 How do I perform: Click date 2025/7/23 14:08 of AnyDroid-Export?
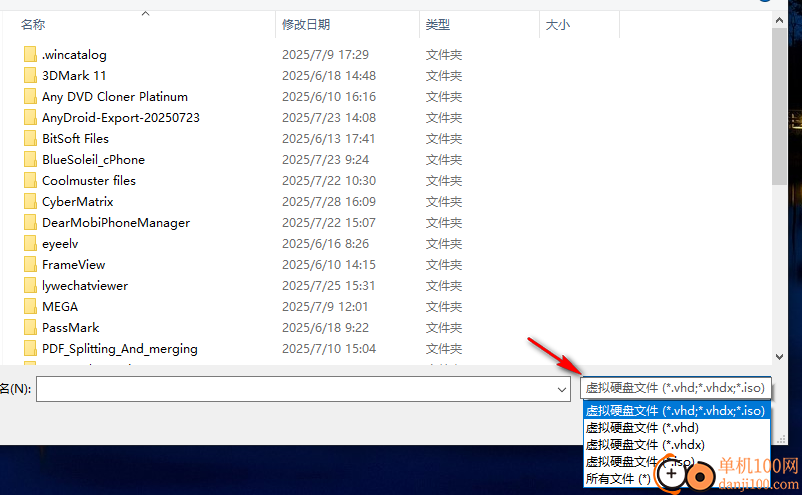click(329, 118)
